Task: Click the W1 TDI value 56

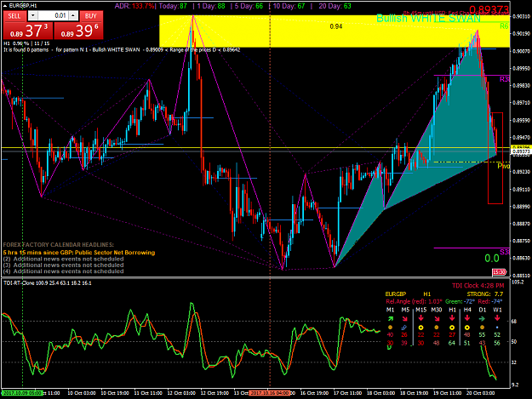Action: click(x=497, y=343)
